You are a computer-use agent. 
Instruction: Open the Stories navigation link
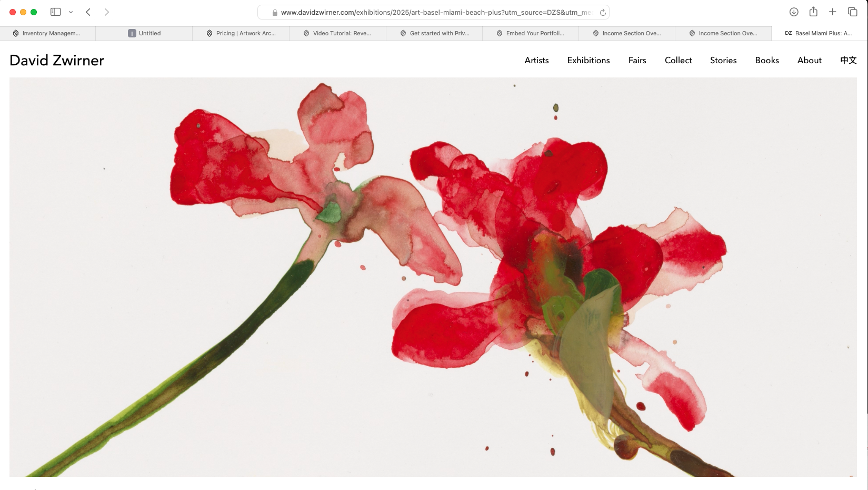click(723, 60)
